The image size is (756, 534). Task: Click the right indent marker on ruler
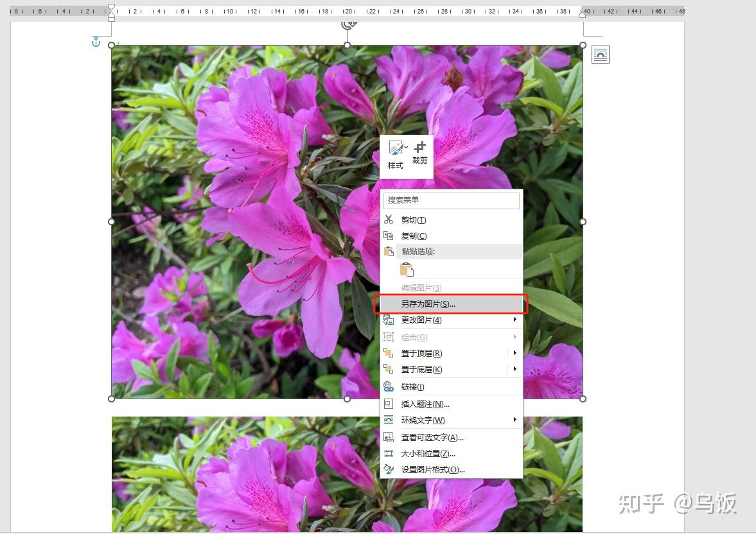(583, 15)
